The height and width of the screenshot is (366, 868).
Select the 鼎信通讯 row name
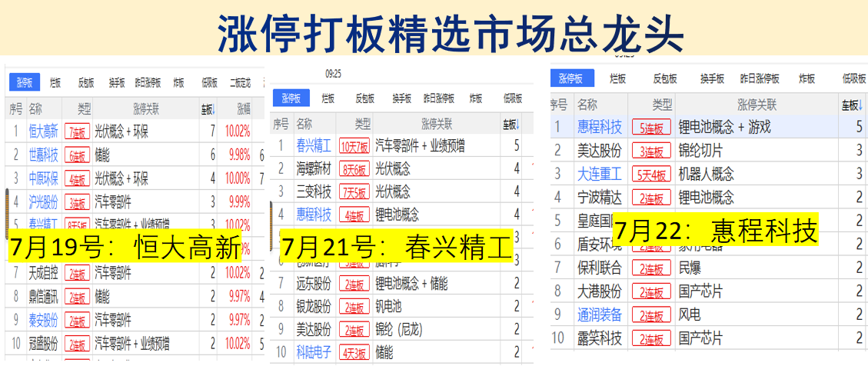click(43, 296)
